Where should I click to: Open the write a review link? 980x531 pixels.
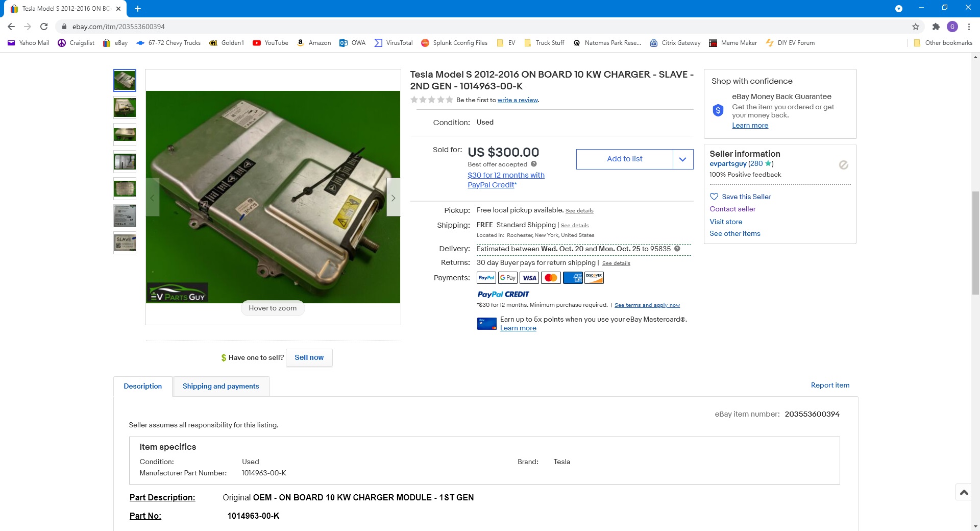518,100
